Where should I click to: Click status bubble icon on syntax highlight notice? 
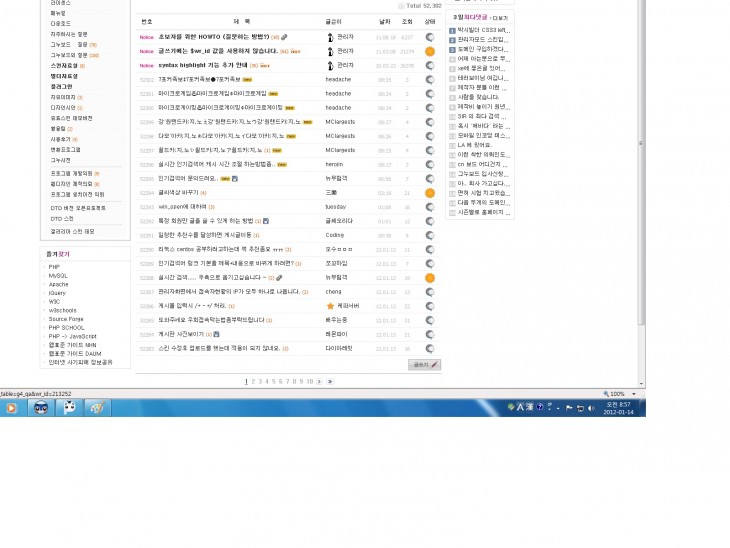pos(430,66)
